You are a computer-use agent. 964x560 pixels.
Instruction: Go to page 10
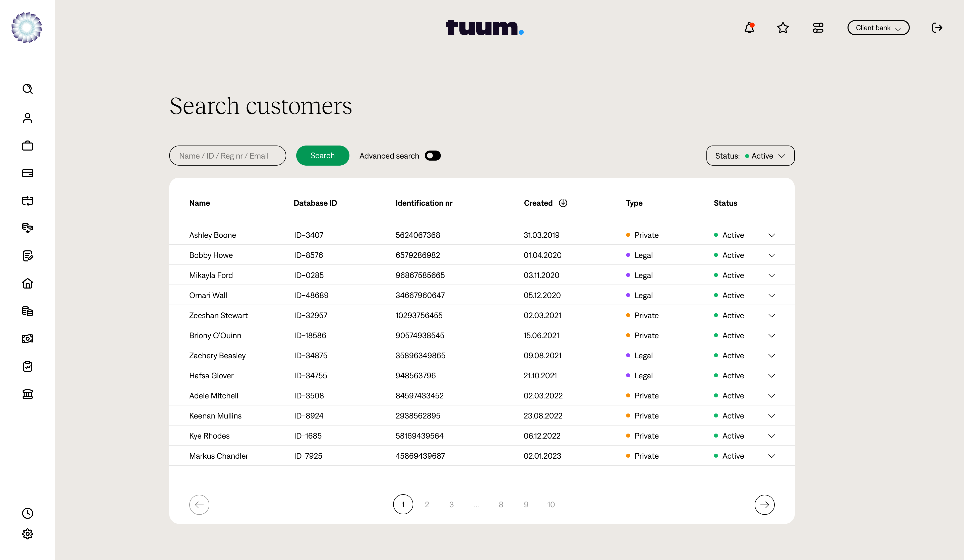(x=551, y=505)
